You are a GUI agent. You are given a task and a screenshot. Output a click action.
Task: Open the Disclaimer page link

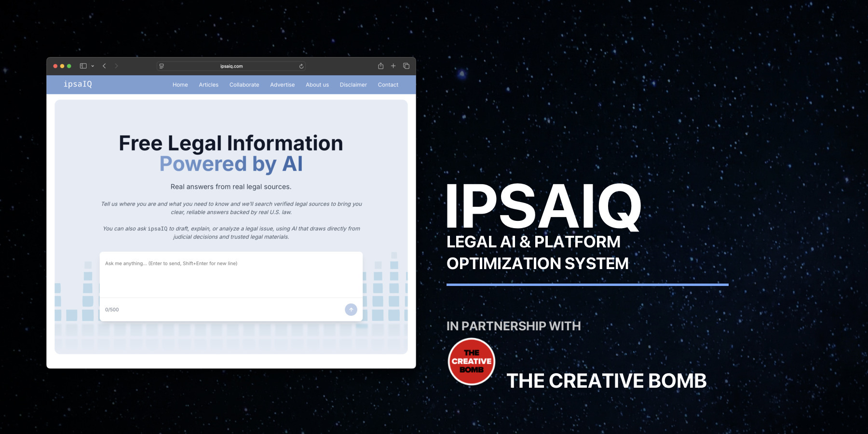(x=353, y=85)
